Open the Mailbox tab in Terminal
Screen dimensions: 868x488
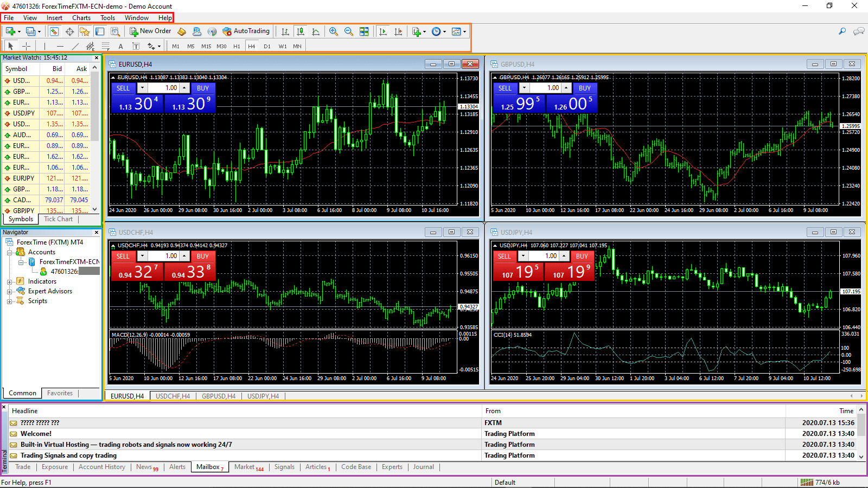[x=208, y=467]
